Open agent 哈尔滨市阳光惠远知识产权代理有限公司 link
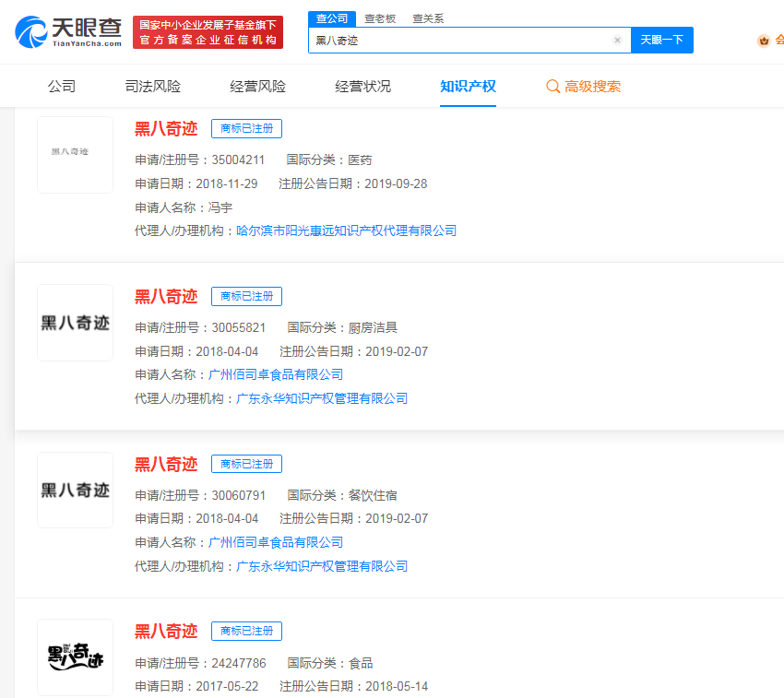The height and width of the screenshot is (698, 784). (x=347, y=231)
